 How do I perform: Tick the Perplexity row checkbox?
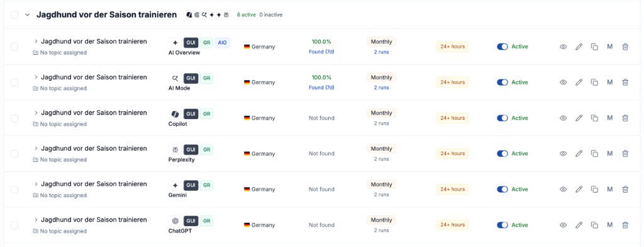14,154
